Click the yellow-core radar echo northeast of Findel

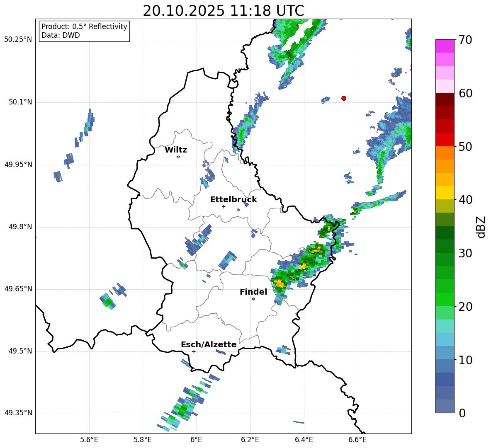click(x=279, y=283)
